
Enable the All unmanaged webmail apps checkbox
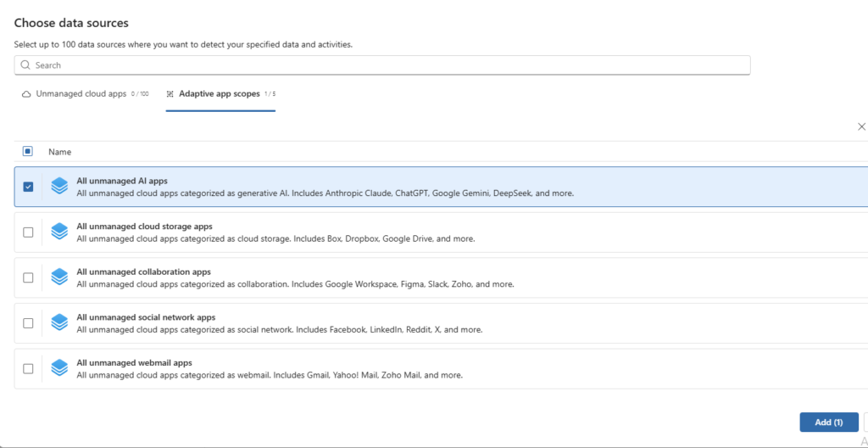tap(28, 369)
